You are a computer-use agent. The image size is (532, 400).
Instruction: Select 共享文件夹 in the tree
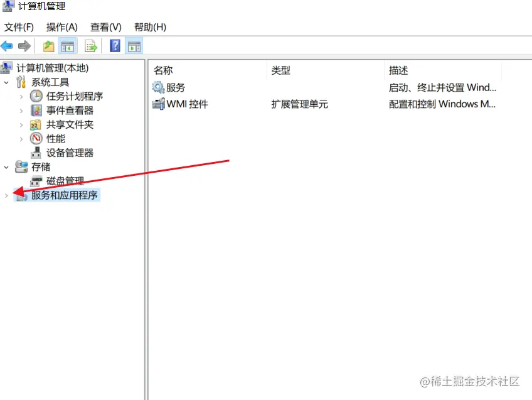pyautogui.click(x=70, y=124)
